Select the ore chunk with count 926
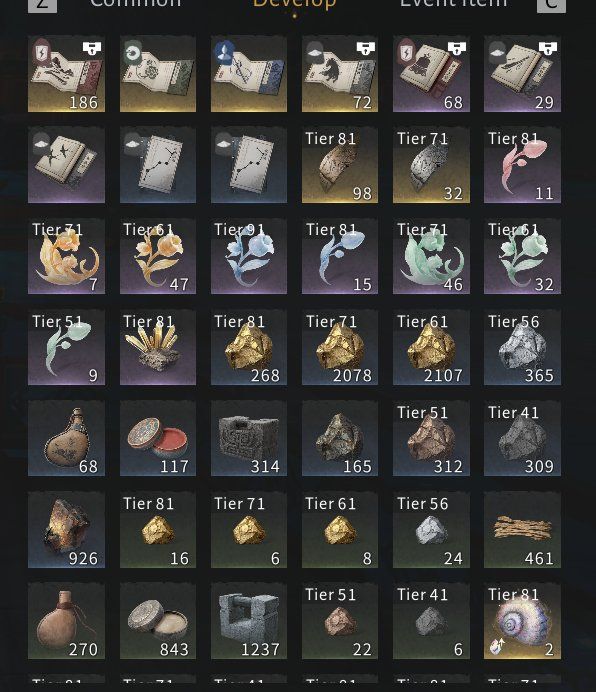 66,530
